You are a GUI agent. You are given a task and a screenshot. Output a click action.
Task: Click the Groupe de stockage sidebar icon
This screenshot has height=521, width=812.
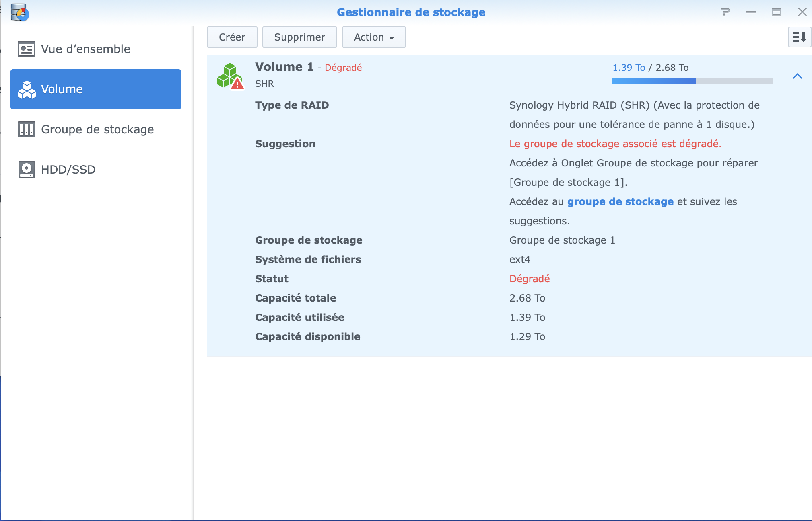27,129
